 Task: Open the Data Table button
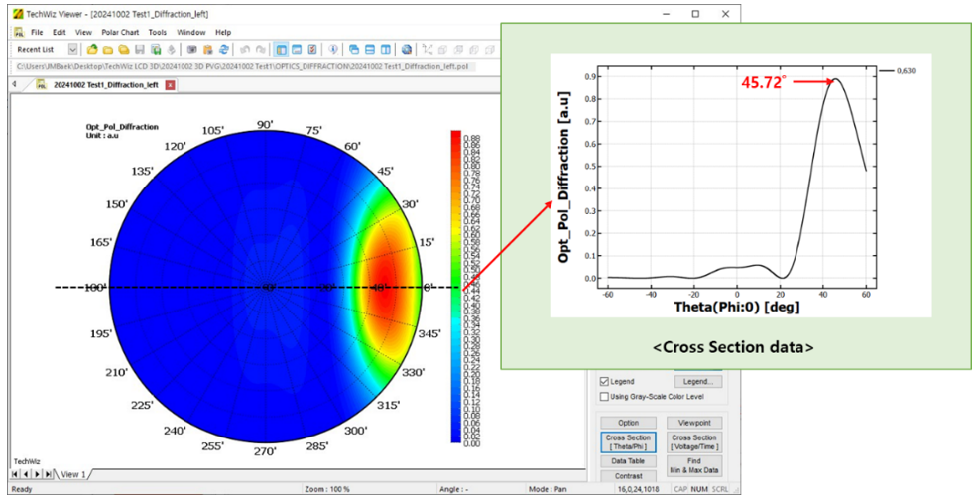click(x=628, y=461)
